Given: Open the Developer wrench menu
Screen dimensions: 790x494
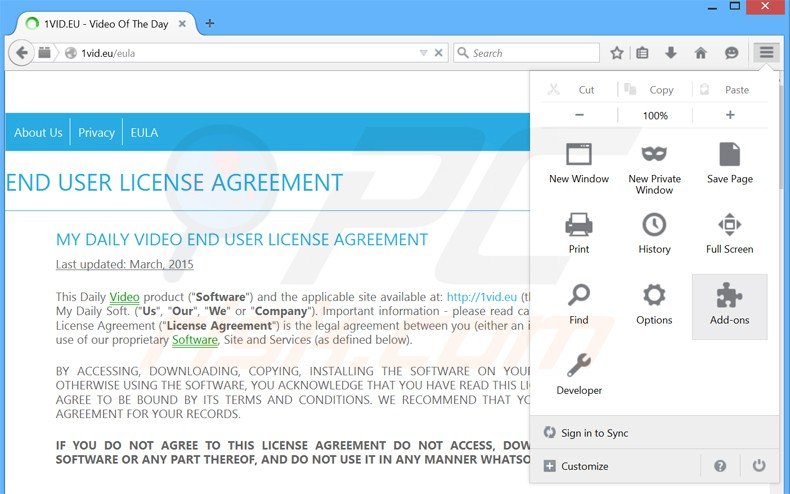Looking at the screenshot, I should (579, 374).
